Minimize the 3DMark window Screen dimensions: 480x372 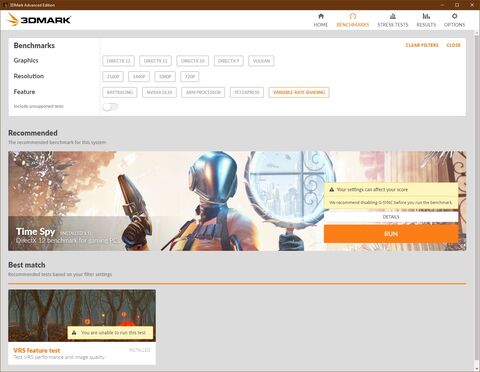point(442,5)
